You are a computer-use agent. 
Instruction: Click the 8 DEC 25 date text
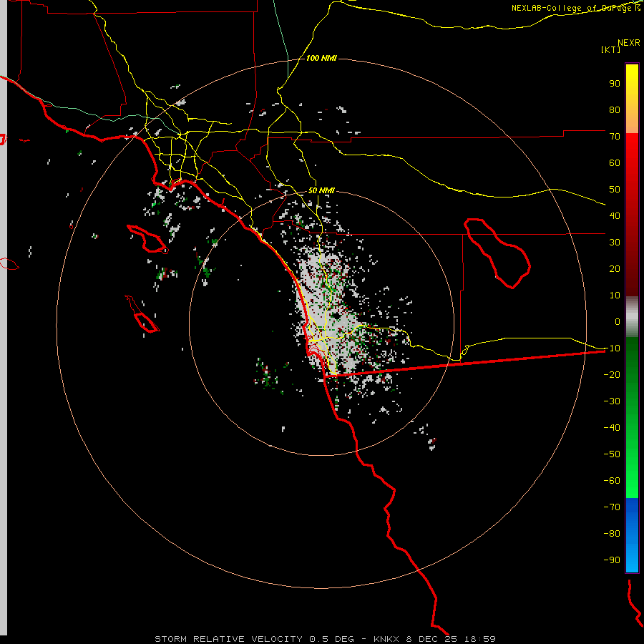(x=431, y=639)
